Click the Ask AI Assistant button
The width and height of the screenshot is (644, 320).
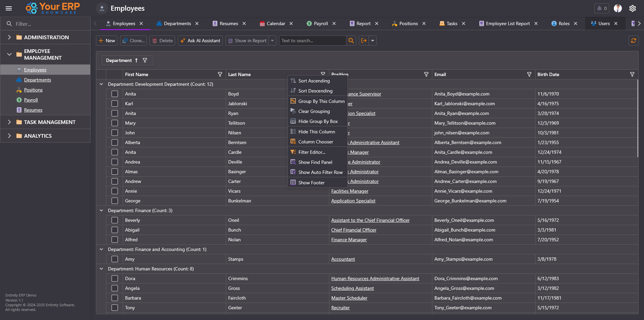(200, 41)
